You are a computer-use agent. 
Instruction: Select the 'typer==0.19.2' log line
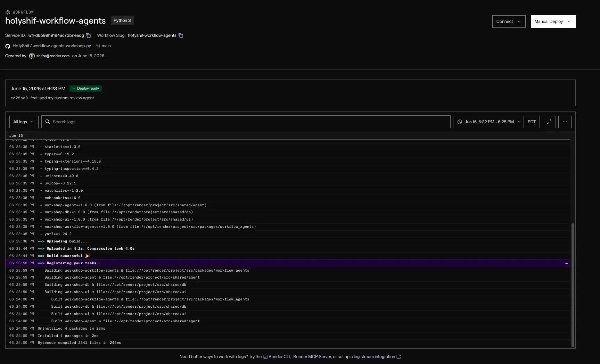(288, 154)
